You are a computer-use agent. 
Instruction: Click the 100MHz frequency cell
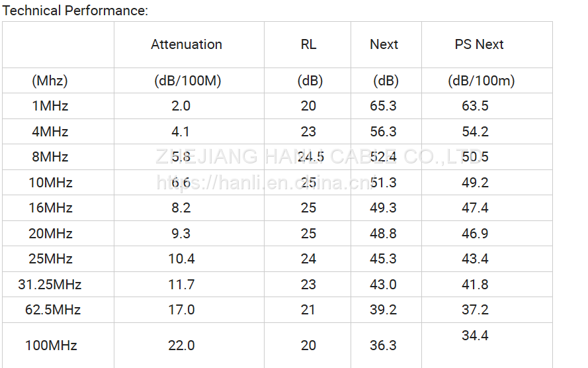click(x=51, y=345)
